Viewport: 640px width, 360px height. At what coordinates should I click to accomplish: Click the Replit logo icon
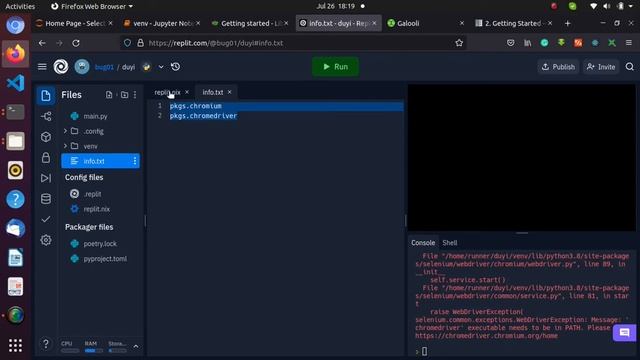pos(61,67)
